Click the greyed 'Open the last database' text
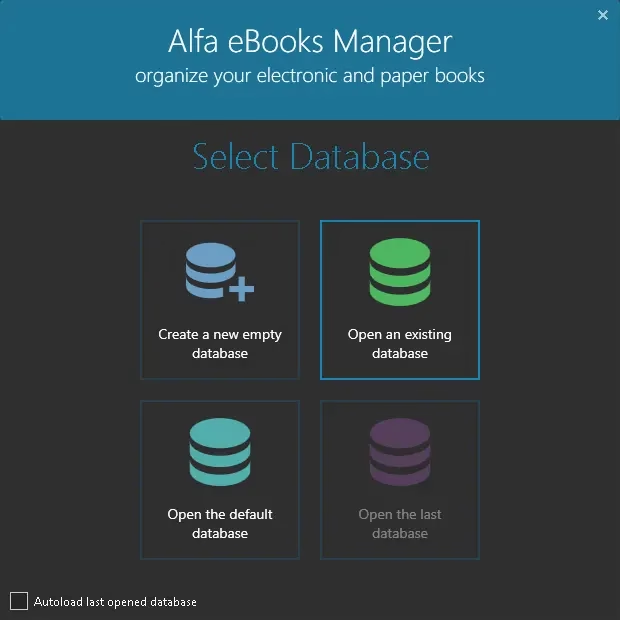Image resolution: width=620 pixels, height=620 pixels. 400,524
